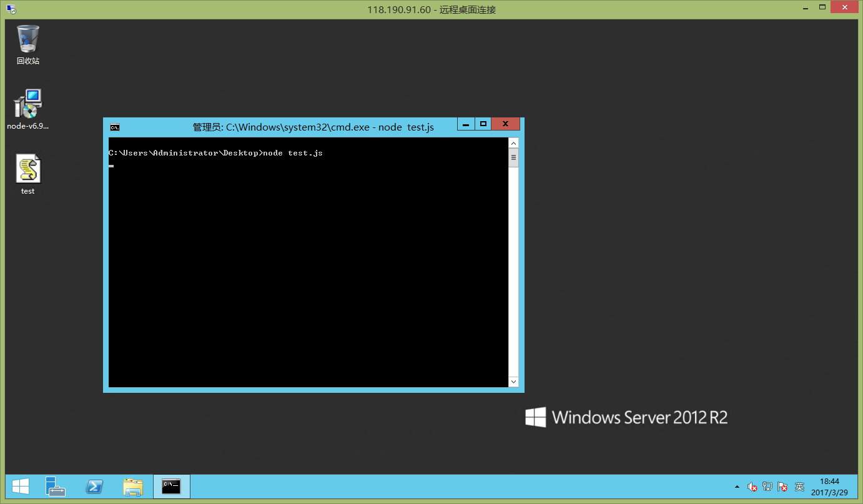
Task: Click the cmd scrollbar down arrow
Action: pos(514,382)
